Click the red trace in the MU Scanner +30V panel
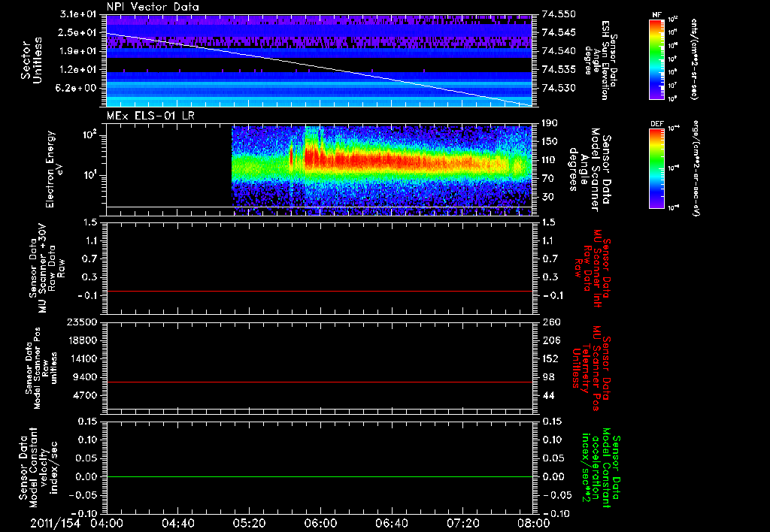770x532 pixels. (x=319, y=291)
